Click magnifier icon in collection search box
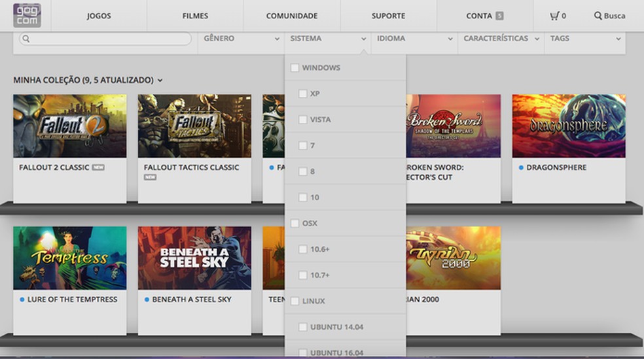 click(x=26, y=39)
